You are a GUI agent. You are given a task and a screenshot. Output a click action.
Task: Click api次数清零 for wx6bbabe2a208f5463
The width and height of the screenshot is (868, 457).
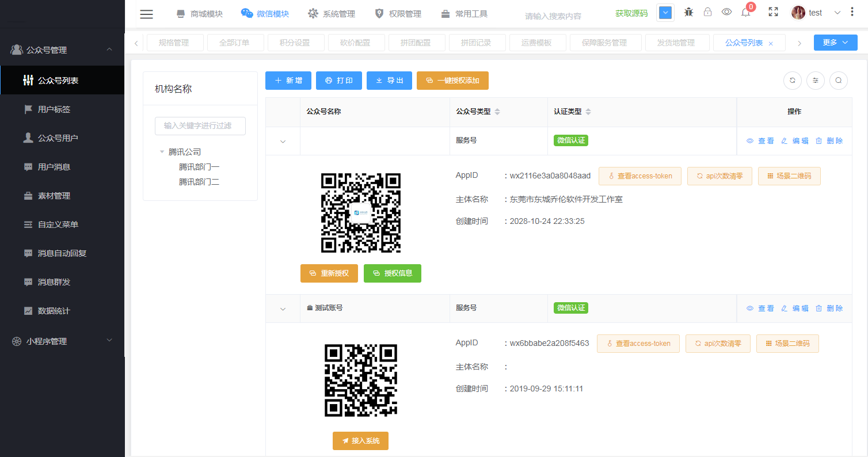coord(717,344)
